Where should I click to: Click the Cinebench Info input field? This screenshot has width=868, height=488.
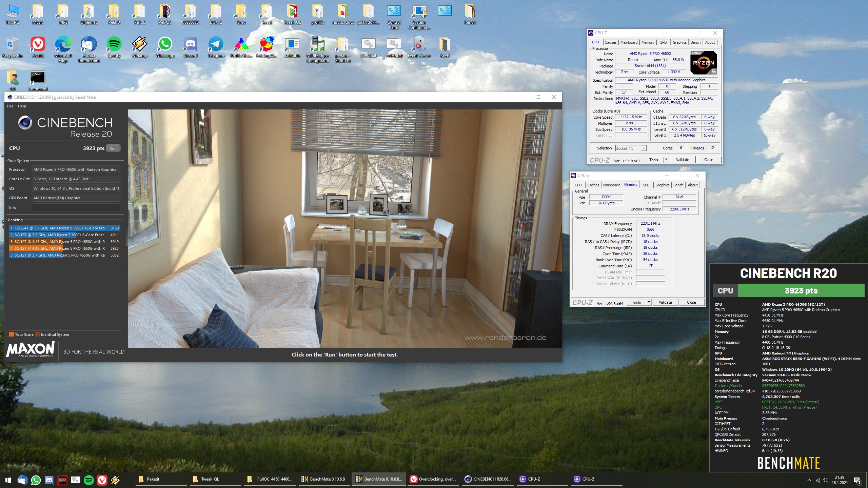pos(76,207)
